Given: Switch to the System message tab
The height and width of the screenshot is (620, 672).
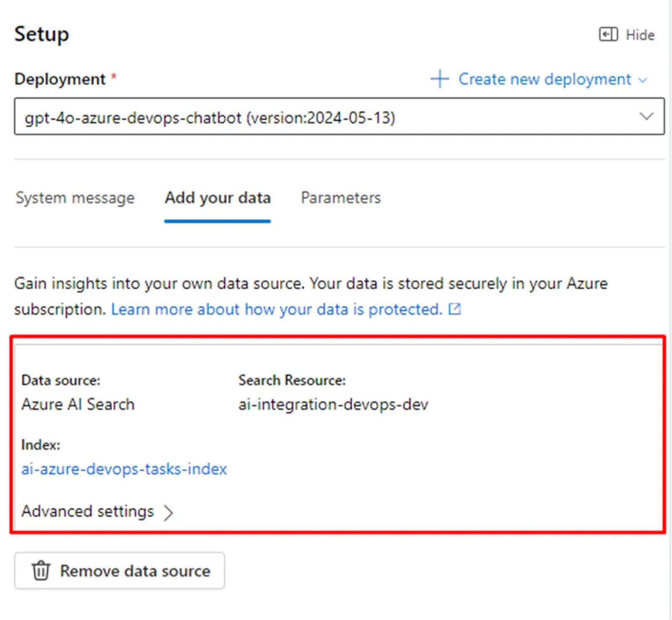Looking at the screenshot, I should (75, 198).
